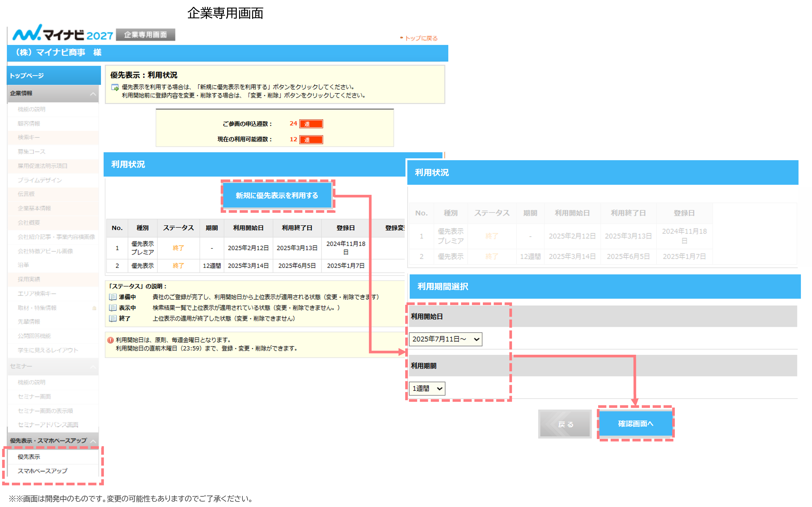Click the 新規に優先表示を利用する button
The height and width of the screenshot is (507, 812).
coord(277,196)
